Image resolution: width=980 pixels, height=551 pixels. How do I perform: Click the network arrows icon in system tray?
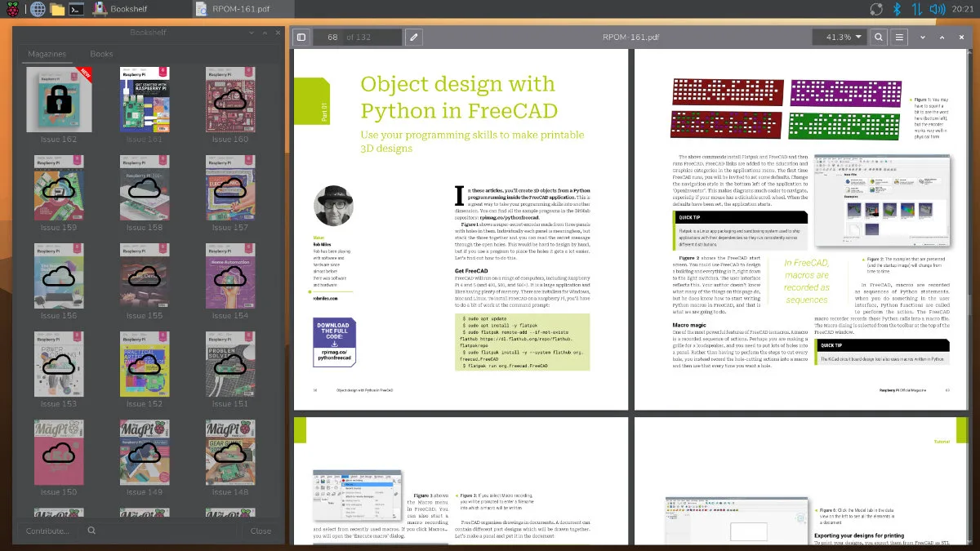(918, 10)
